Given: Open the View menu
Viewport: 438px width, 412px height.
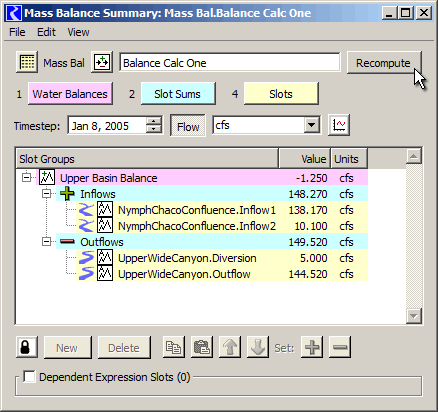Looking at the screenshot, I should [x=78, y=32].
